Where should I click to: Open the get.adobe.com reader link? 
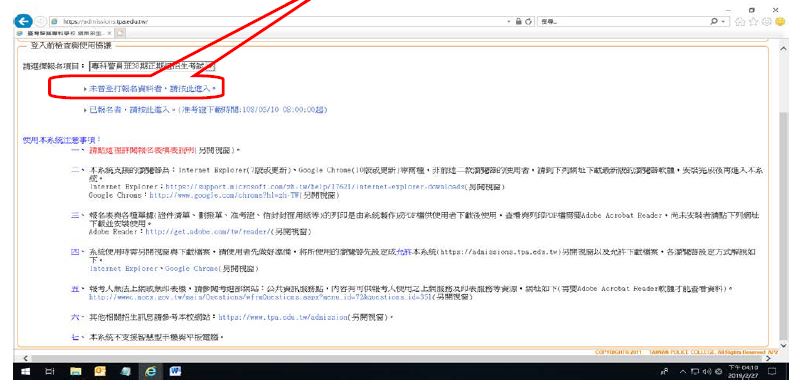[207, 231]
